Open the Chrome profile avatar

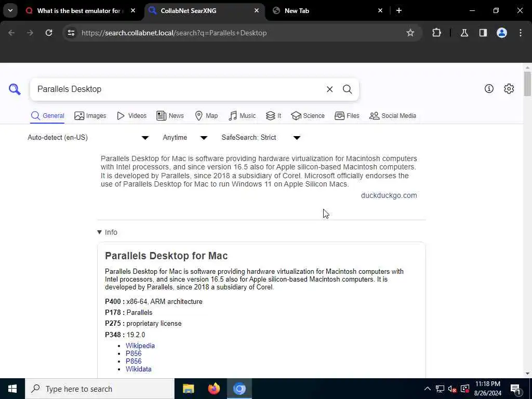(501, 33)
